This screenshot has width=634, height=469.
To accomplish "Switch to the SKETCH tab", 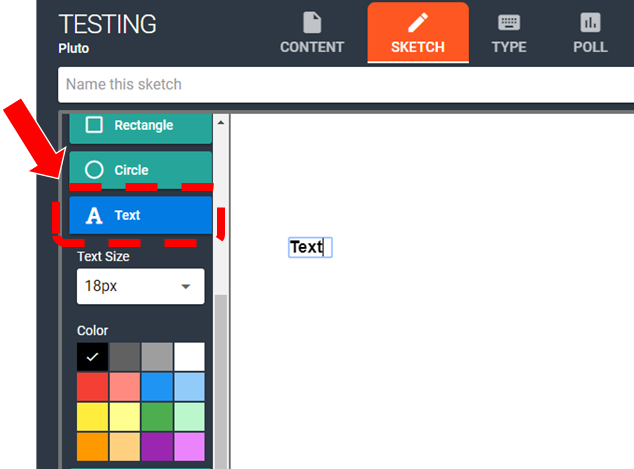I will [x=418, y=33].
